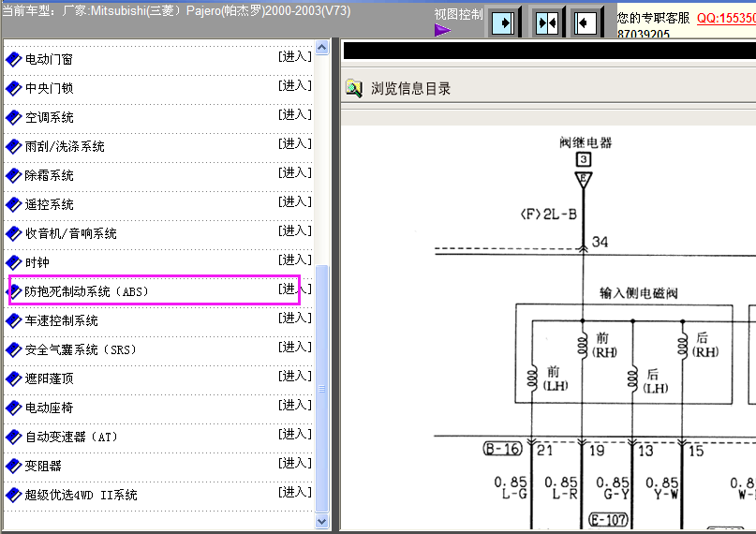Select the 电动门窗 list entry text
Screen dimensions: 756x534
click(x=49, y=59)
